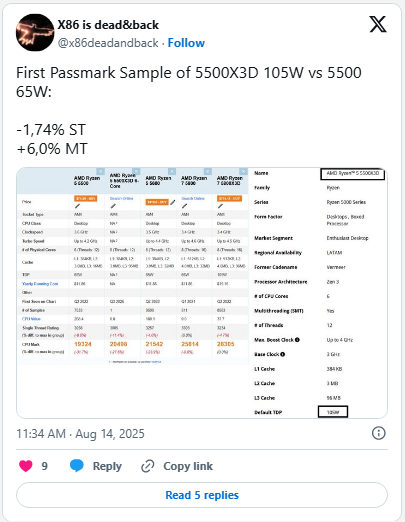Open the @x86deadandback handle link
Screen dimensions: 405x522
tap(108, 43)
